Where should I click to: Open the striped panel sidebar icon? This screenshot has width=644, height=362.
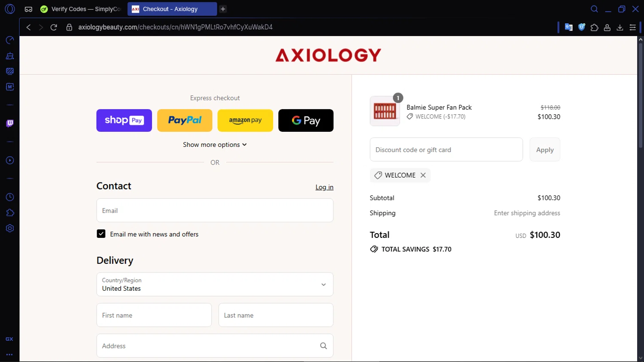point(9,71)
